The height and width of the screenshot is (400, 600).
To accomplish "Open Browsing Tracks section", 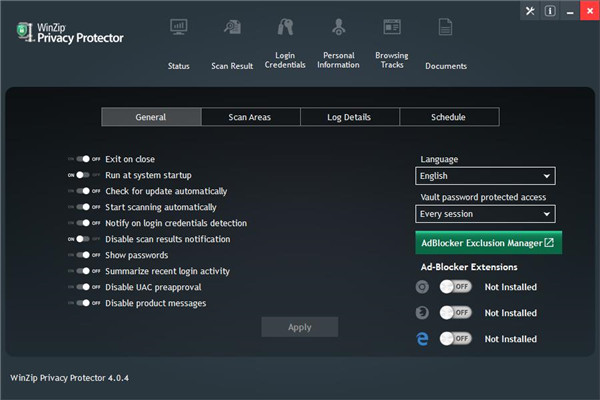I will [391, 27].
